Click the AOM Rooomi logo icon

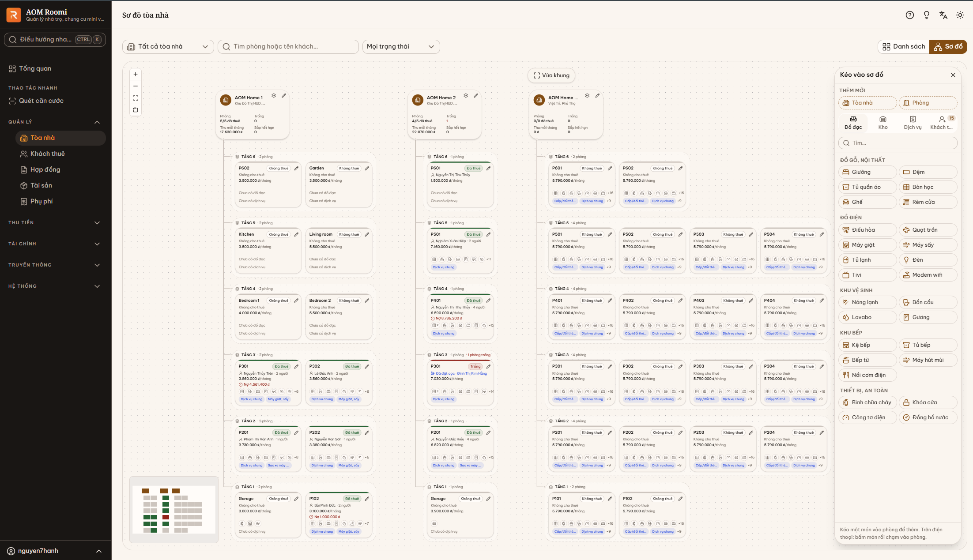pyautogui.click(x=14, y=15)
